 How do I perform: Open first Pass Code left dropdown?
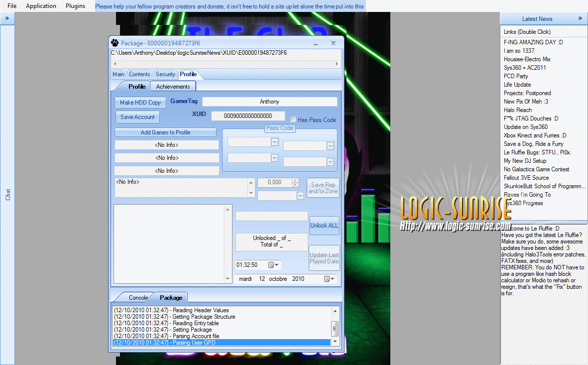[x=274, y=142]
